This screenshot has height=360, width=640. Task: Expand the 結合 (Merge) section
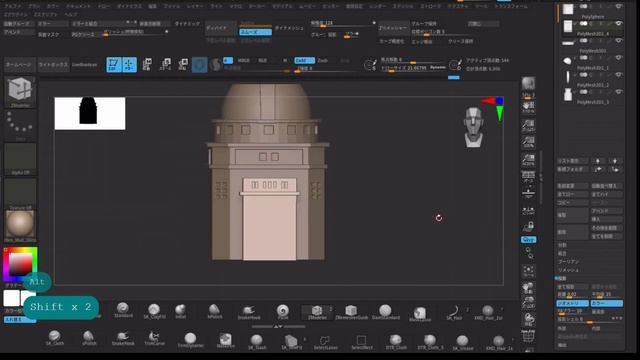click(x=562, y=253)
